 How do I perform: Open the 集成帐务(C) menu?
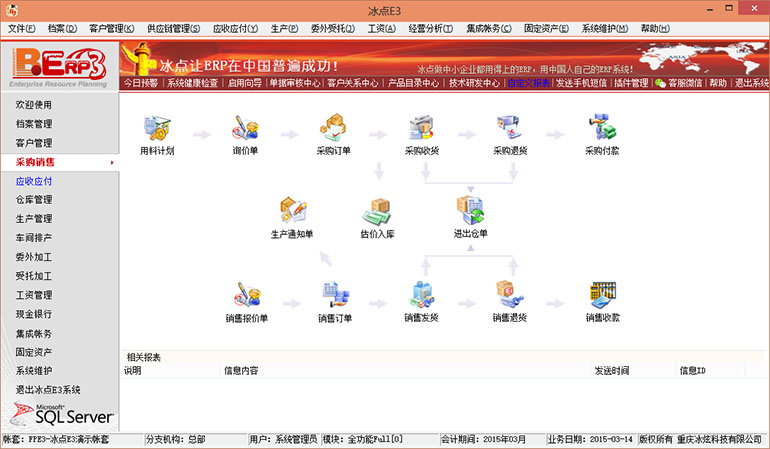click(x=489, y=28)
